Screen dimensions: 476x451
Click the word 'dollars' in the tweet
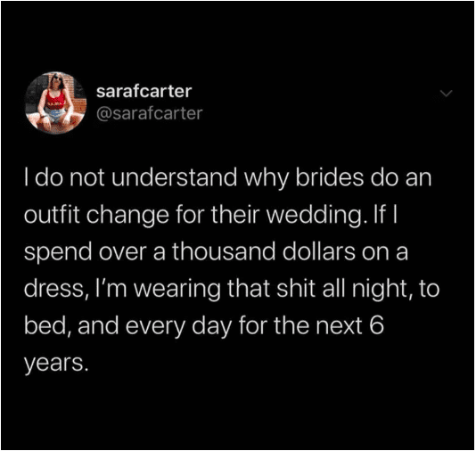[318, 251]
